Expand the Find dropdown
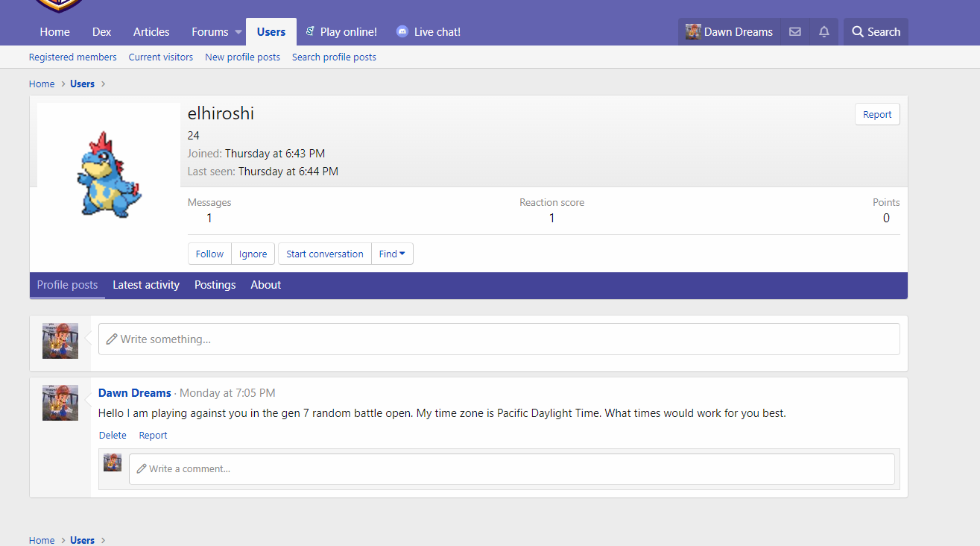The width and height of the screenshot is (980, 546). click(392, 254)
